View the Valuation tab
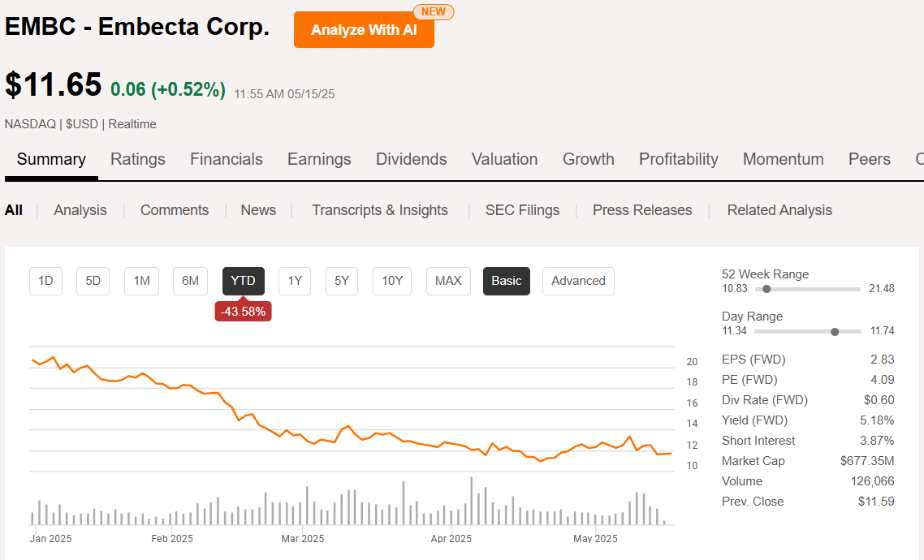924x560 pixels. [504, 159]
